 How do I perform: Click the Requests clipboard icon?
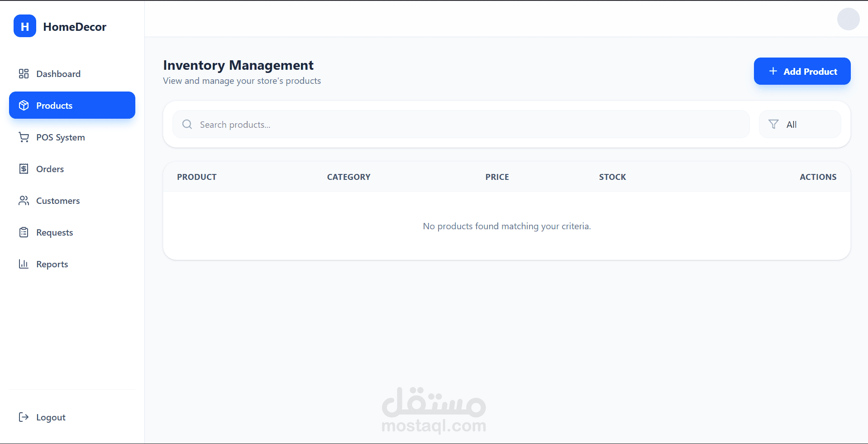coord(24,232)
